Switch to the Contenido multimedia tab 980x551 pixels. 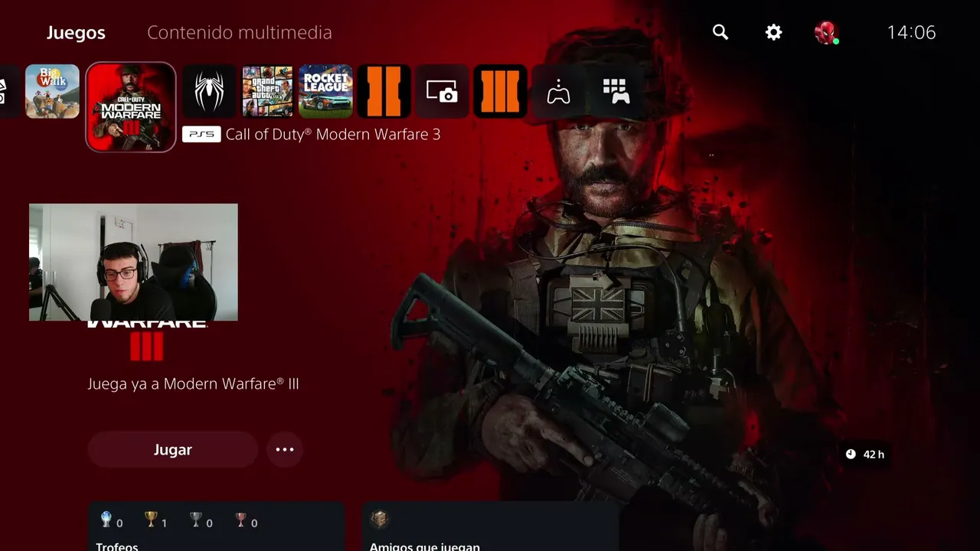pyautogui.click(x=240, y=33)
